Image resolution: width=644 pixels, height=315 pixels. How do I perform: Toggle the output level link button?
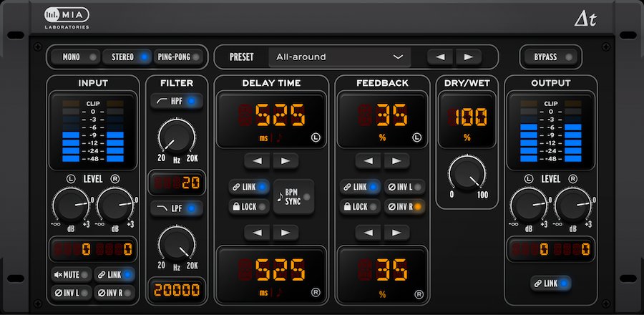click(x=551, y=284)
